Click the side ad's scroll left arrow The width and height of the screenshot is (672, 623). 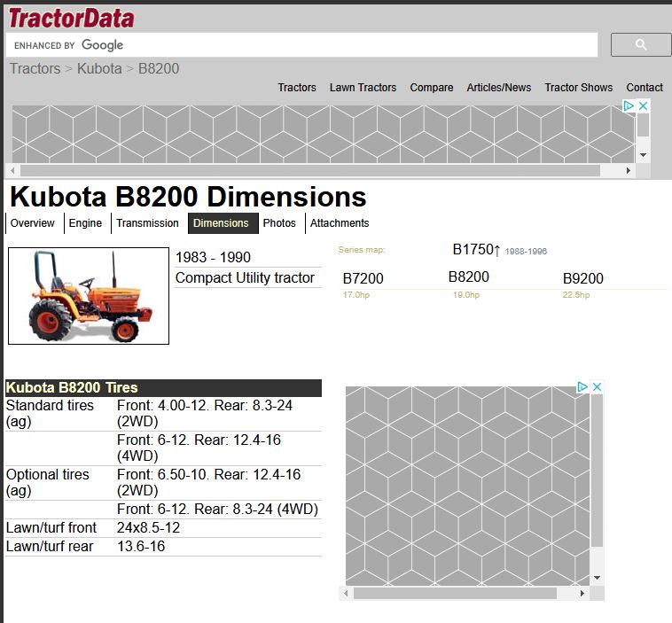click(347, 594)
